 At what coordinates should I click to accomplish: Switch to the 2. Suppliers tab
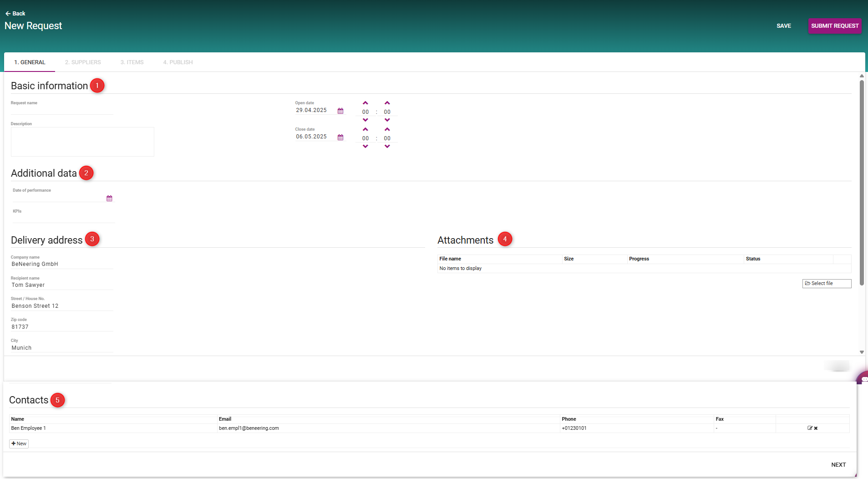(83, 62)
